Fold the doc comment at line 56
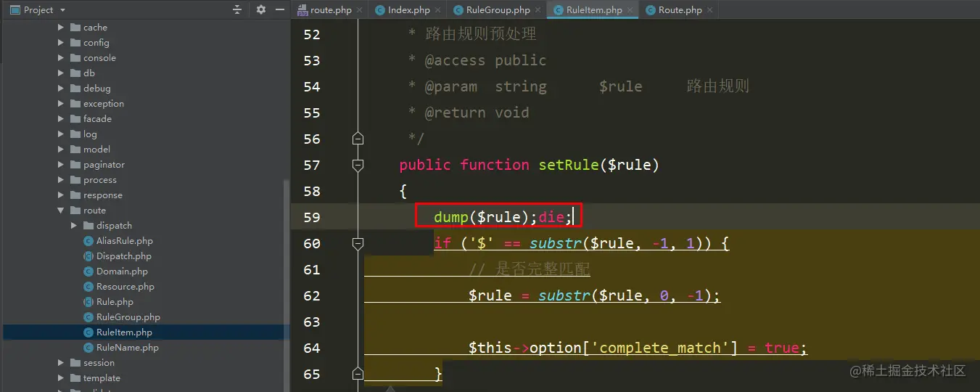 (357, 139)
